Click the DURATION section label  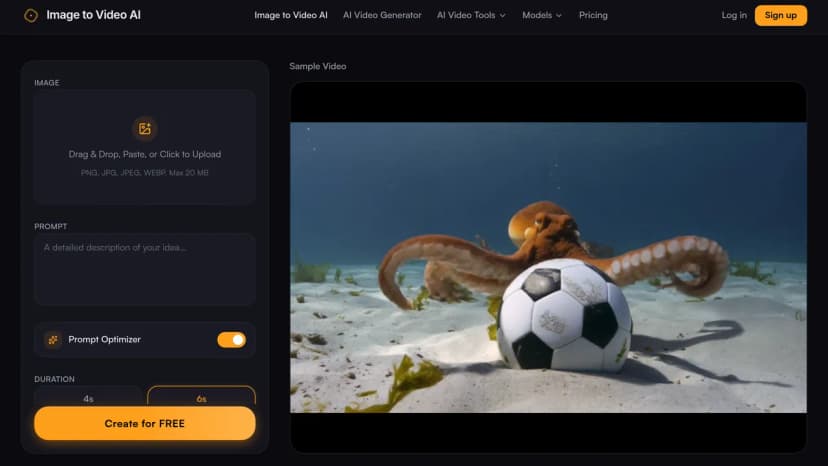point(54,379)
